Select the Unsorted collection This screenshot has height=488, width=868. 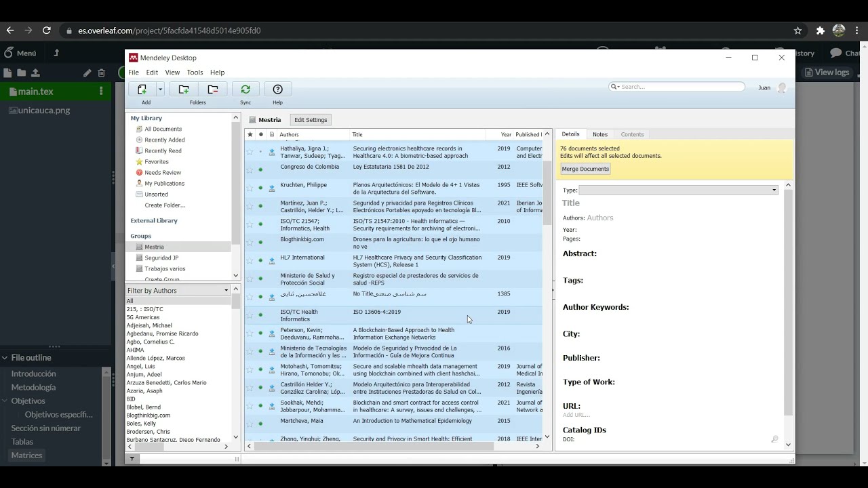click(156, 194)
